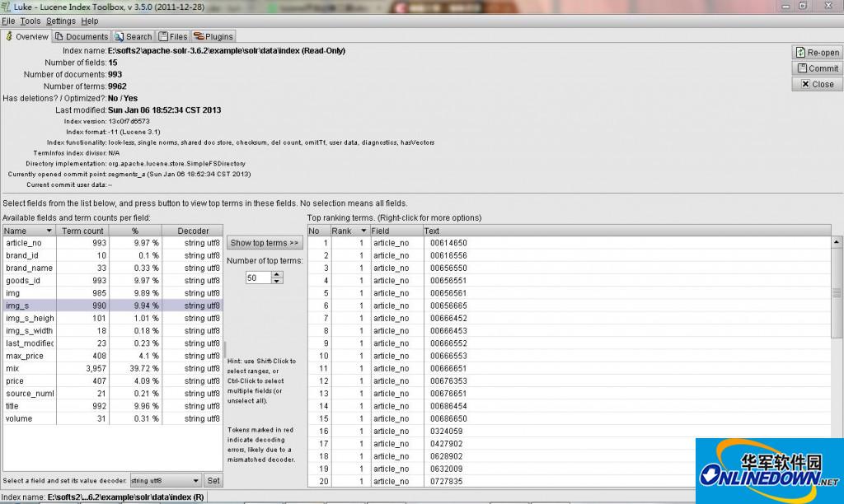Image resolution: width=844 pixels, height=504 pixels.
Task: Switch to the Search tab
Action: click(x=133, y=36)
